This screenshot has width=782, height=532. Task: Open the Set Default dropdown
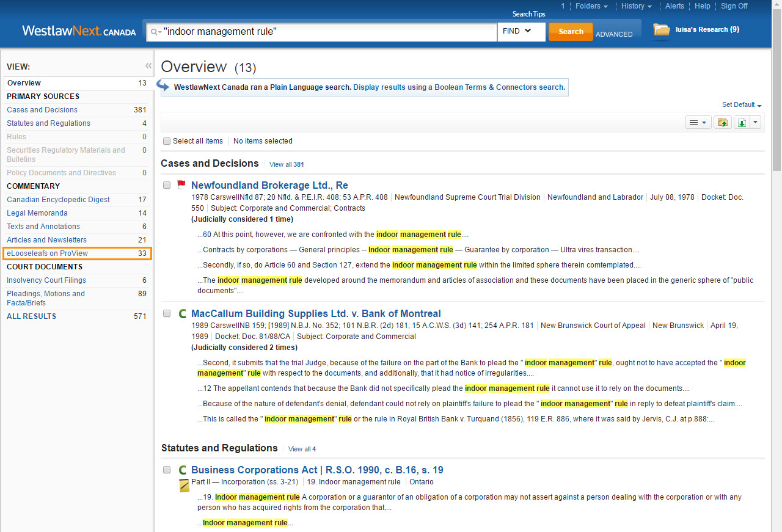[742, 104]
